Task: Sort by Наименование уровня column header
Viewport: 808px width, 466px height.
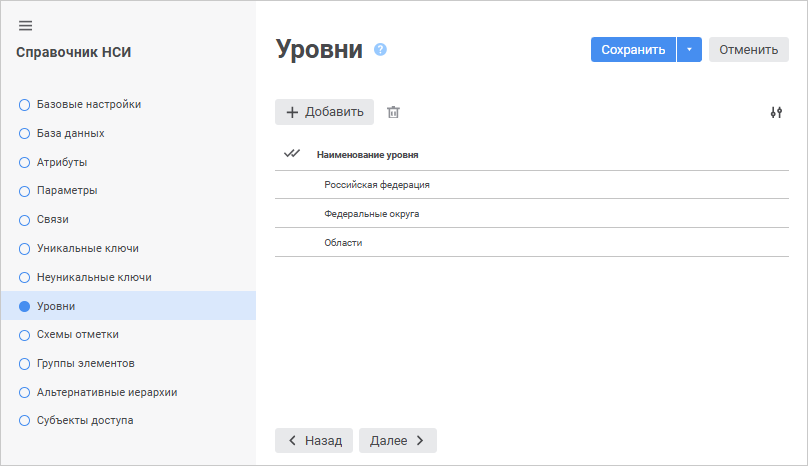Action: click(x=367, y=155)
